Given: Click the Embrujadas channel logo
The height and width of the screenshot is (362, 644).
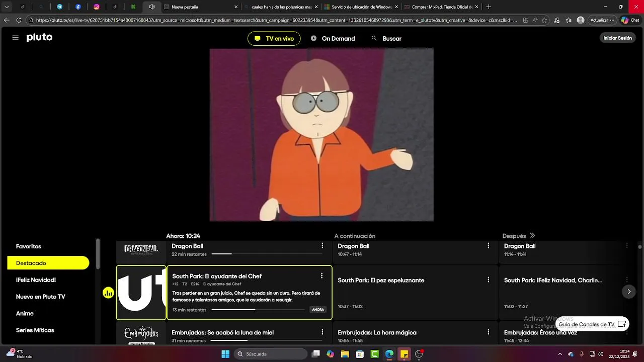Looking at the screenshot, I should (x=141, y=334).
